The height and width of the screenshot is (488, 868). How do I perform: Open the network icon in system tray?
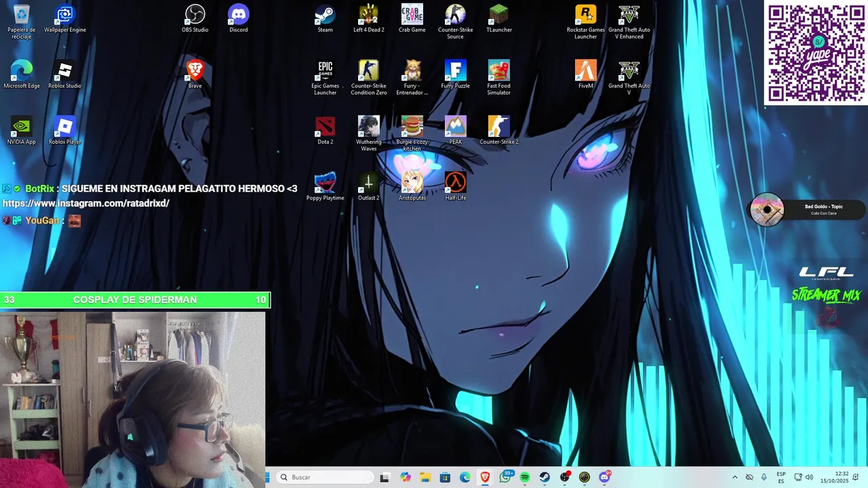point(798,477)
